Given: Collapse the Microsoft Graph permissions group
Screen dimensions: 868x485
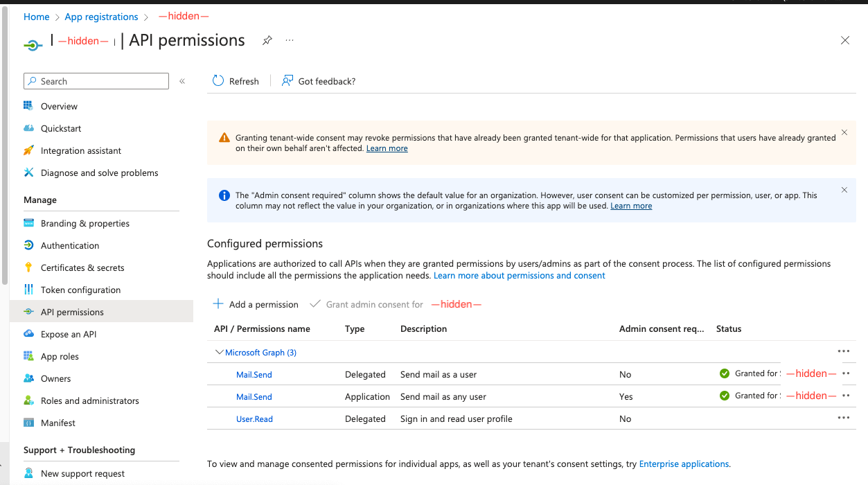Looking at the screenshot, I should (220, 352).
